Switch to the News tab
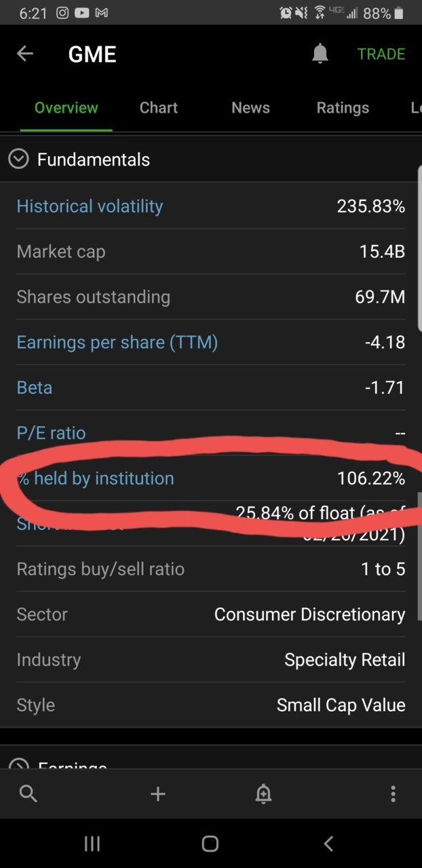The width and height of the screenshot is (422, 868). pos(250,108)
